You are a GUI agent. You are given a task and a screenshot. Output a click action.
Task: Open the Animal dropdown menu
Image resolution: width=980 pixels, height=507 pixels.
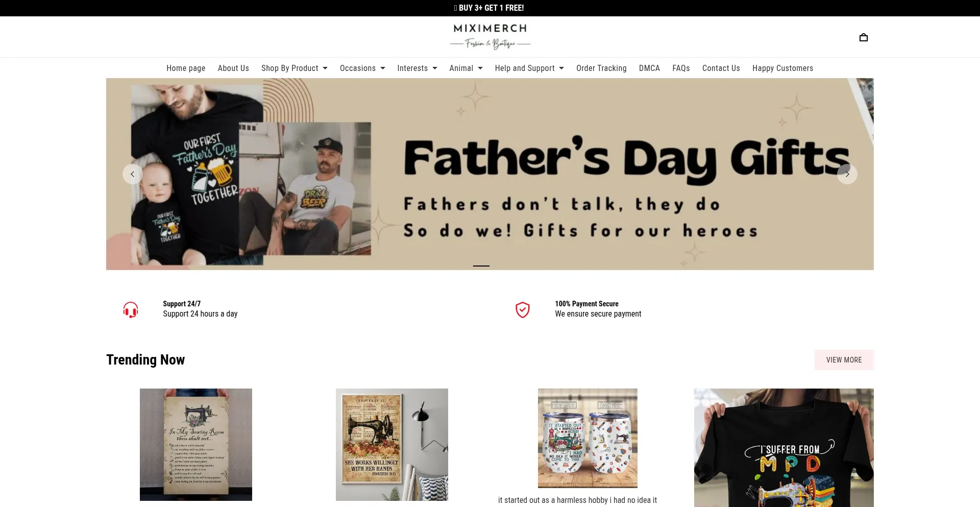[466, 68]
